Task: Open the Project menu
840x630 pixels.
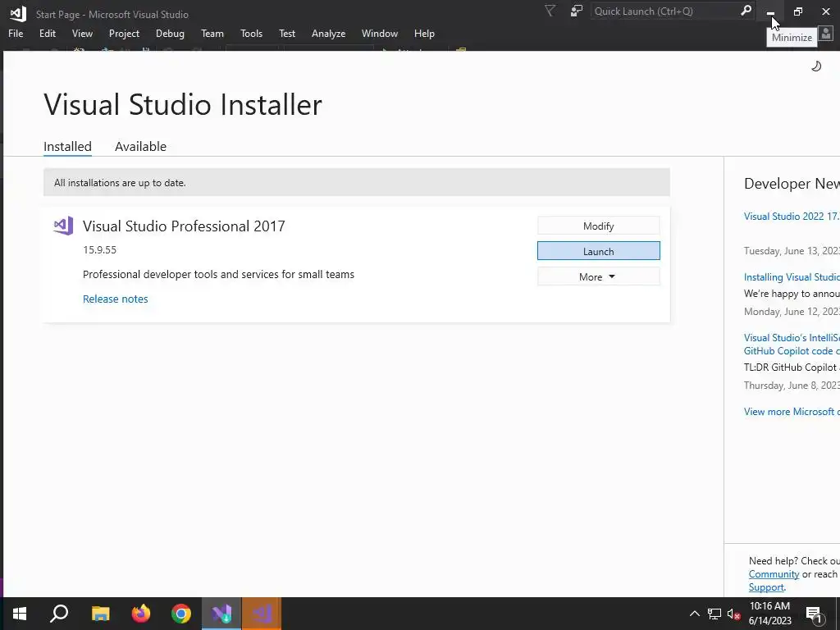Action: tap(124, 33)
